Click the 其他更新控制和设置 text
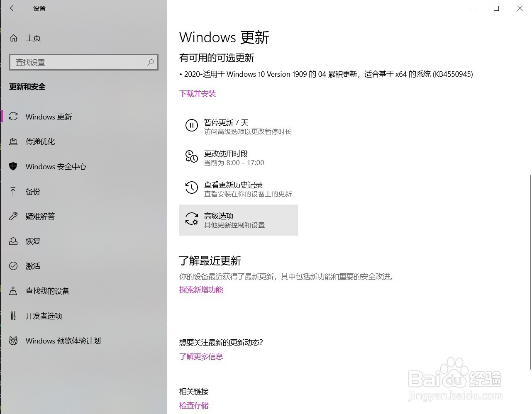Viewport: 532px width, 414px height. [234, 225]
